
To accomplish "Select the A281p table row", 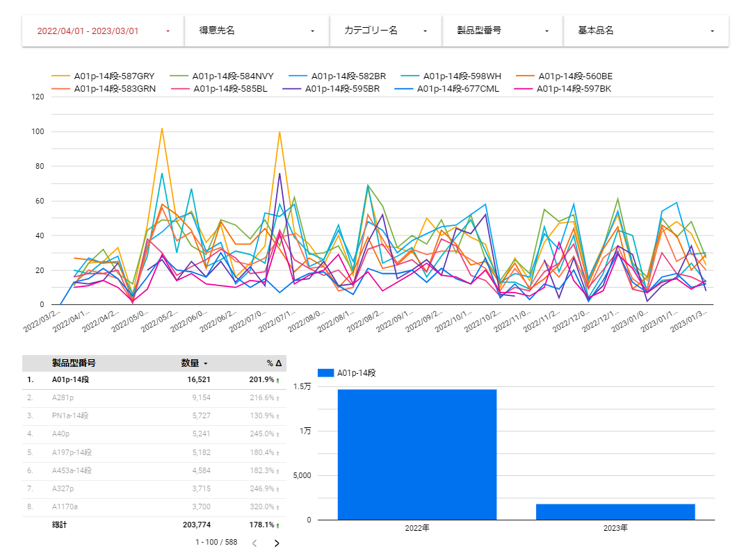I will pos(154,397).
